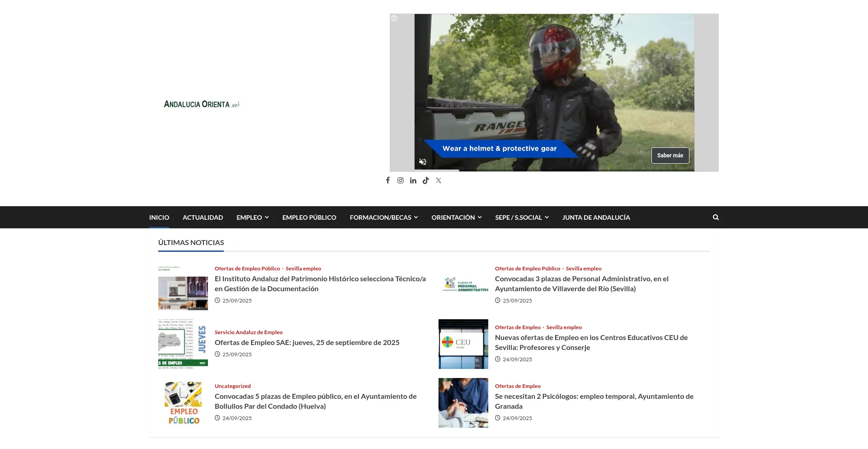
Task: Open the TikTok social icon
Action: 426,180
